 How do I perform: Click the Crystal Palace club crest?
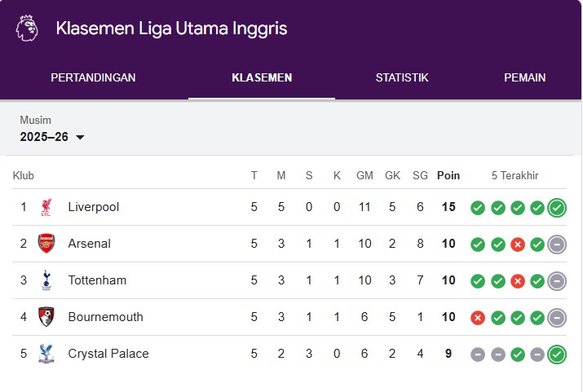click(x=46, y=354)
